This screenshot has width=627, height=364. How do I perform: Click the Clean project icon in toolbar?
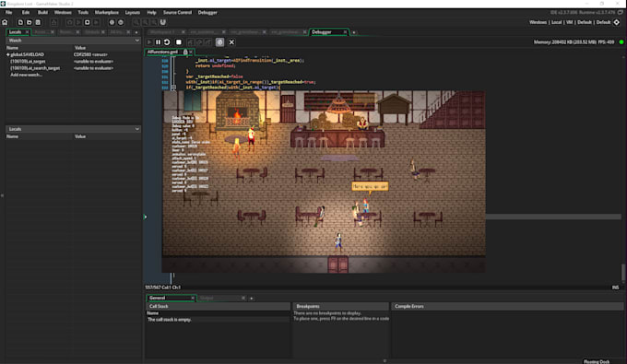coord(96,22)
